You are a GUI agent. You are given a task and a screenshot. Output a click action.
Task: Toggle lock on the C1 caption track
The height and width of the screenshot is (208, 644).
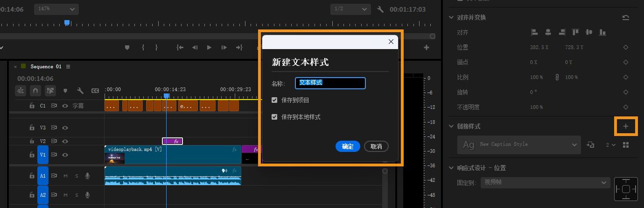(32, 106)
